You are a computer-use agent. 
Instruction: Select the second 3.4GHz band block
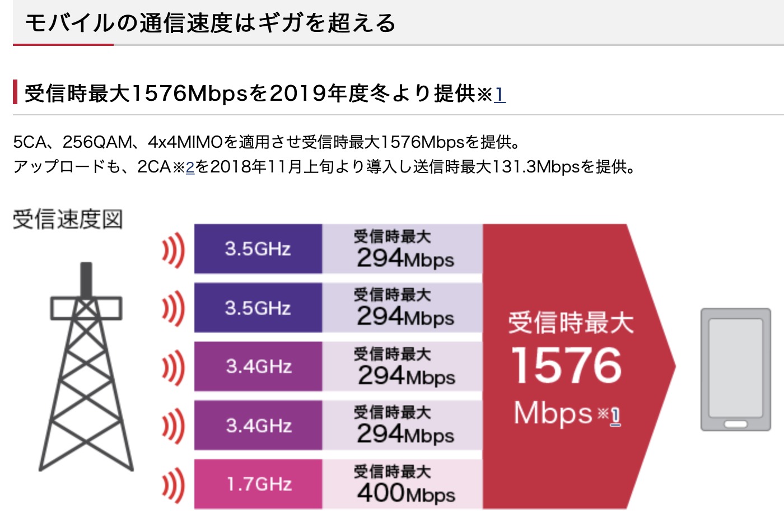pyautogui.click(x=258, y=426)
